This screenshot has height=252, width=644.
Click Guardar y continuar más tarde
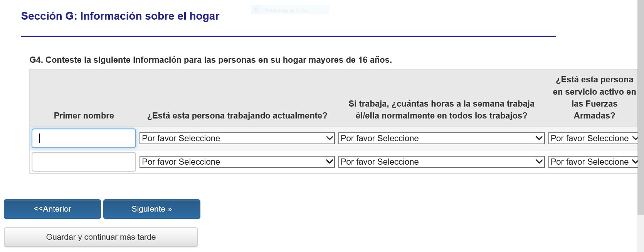(x=101, y=237)
